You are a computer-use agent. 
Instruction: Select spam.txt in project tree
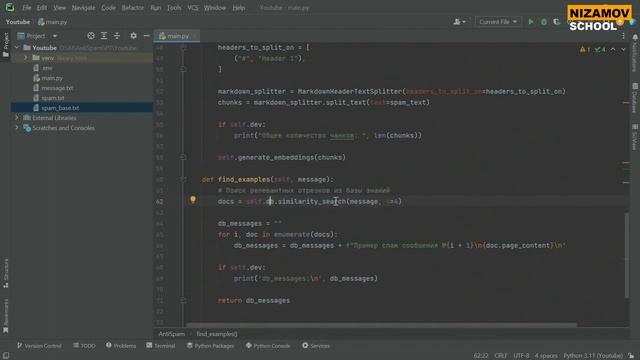click(x=49, y=98)
